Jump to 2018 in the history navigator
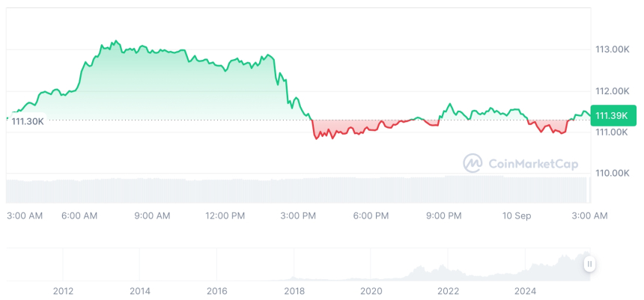Screen dimensions: 644x300 294,290
